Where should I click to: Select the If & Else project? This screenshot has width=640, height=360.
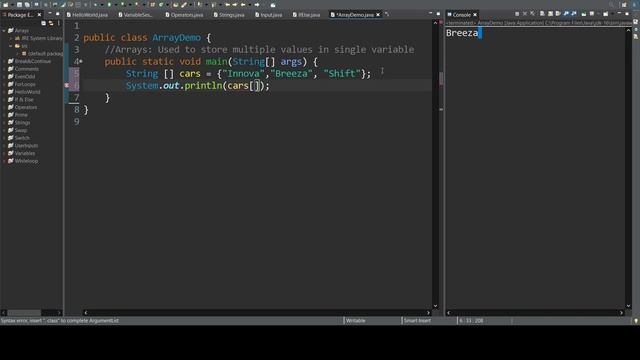point(24,100)
